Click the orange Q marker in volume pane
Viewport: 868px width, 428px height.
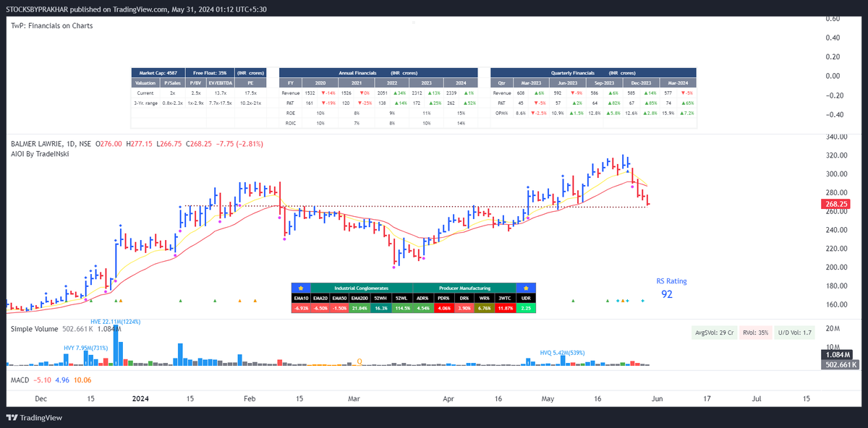(359, 361)
